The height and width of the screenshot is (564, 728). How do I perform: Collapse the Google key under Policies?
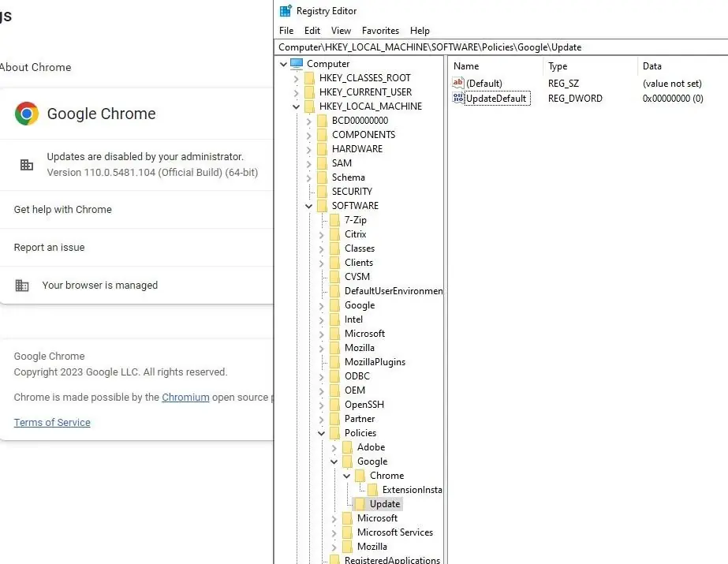(334, 462)
